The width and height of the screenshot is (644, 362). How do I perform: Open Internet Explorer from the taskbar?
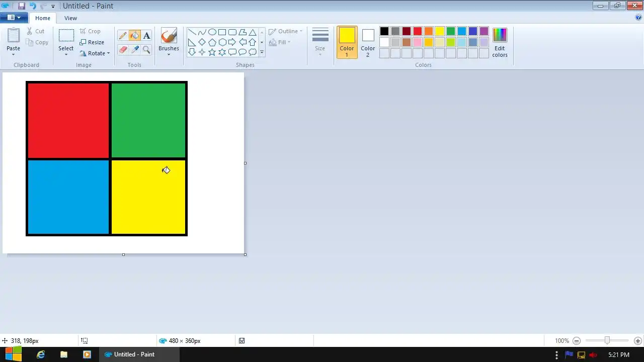coord(41,354)
